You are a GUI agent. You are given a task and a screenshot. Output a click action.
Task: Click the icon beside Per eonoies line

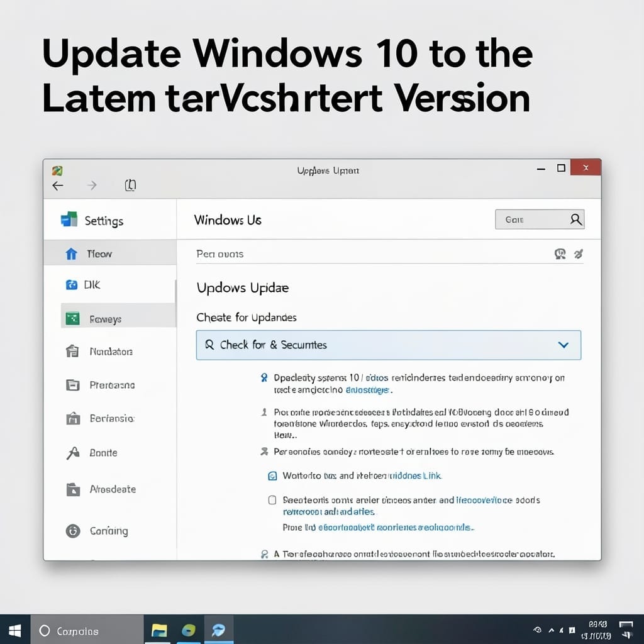point(264,452)
